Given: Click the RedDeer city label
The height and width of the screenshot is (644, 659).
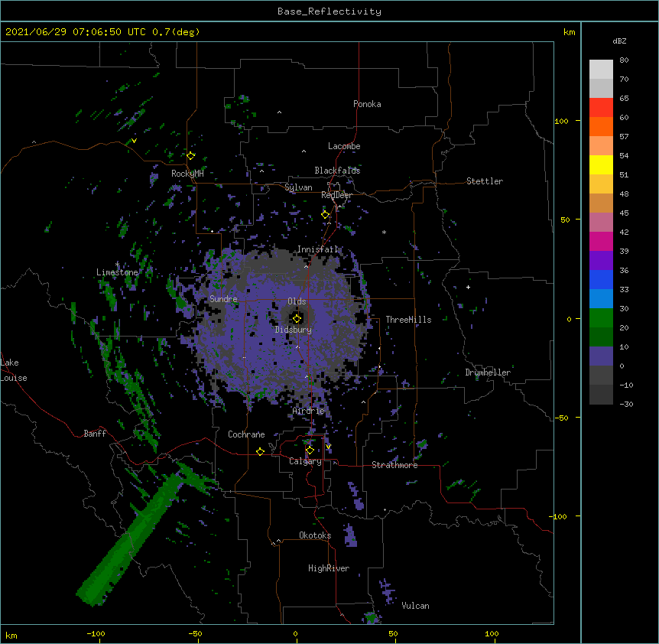Looking at the screenshot, I should (x=336, y=195).
